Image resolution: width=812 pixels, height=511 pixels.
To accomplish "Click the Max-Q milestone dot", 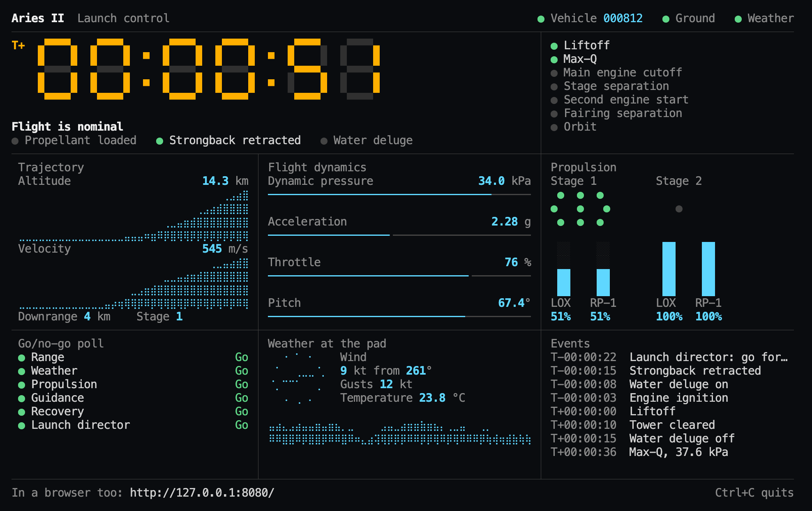I will [554, 60].
